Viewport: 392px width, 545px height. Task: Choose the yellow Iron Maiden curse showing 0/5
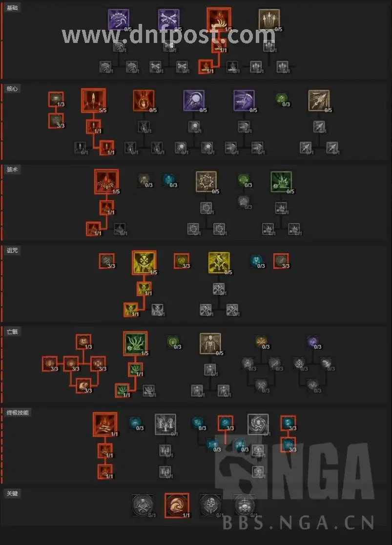tap(219, 262)
